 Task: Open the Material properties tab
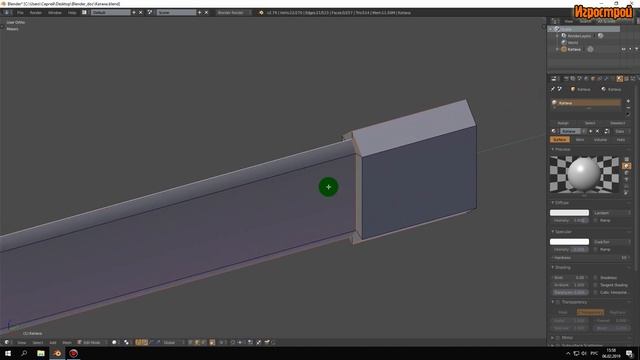[620, 78]
